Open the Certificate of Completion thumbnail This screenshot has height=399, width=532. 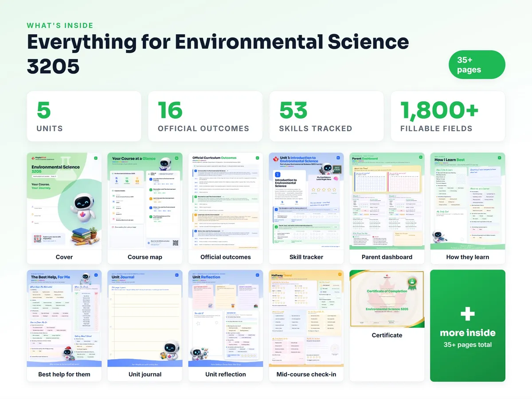(x=387, y=299)
